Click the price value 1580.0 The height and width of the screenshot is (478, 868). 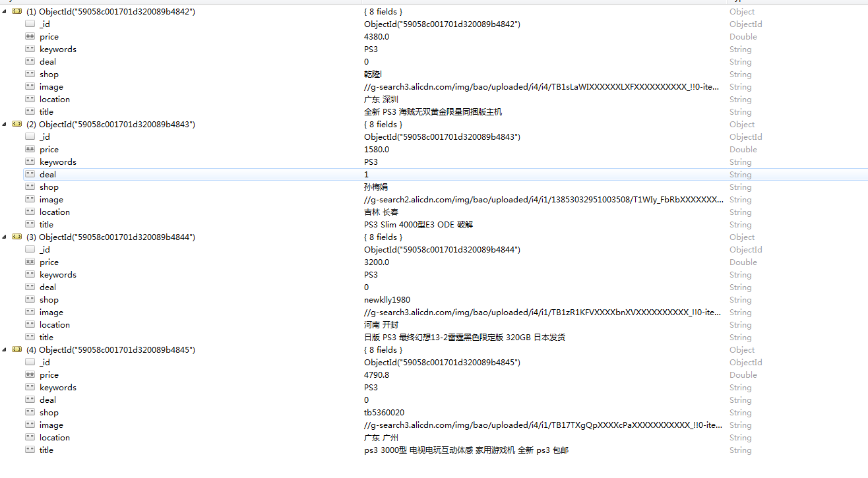(377, 150)
